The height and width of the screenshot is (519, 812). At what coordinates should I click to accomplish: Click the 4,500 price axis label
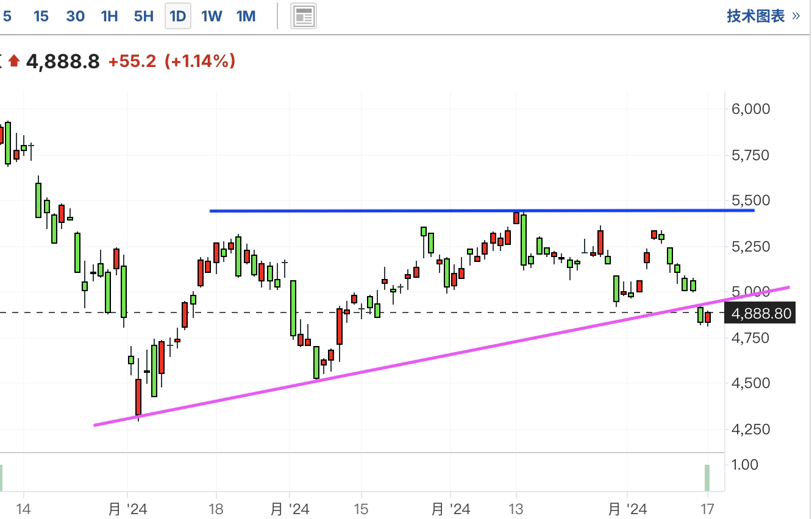click(750, 383)
